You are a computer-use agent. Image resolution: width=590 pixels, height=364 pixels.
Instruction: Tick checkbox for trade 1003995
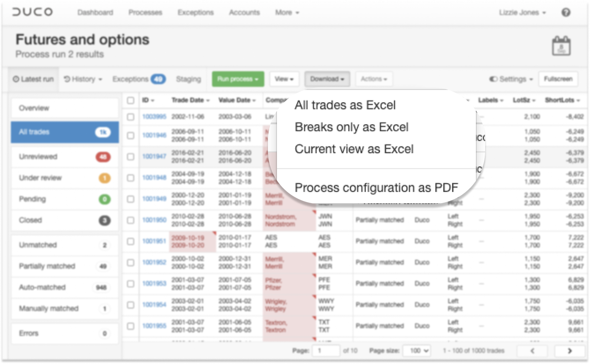tap(130, 117)
